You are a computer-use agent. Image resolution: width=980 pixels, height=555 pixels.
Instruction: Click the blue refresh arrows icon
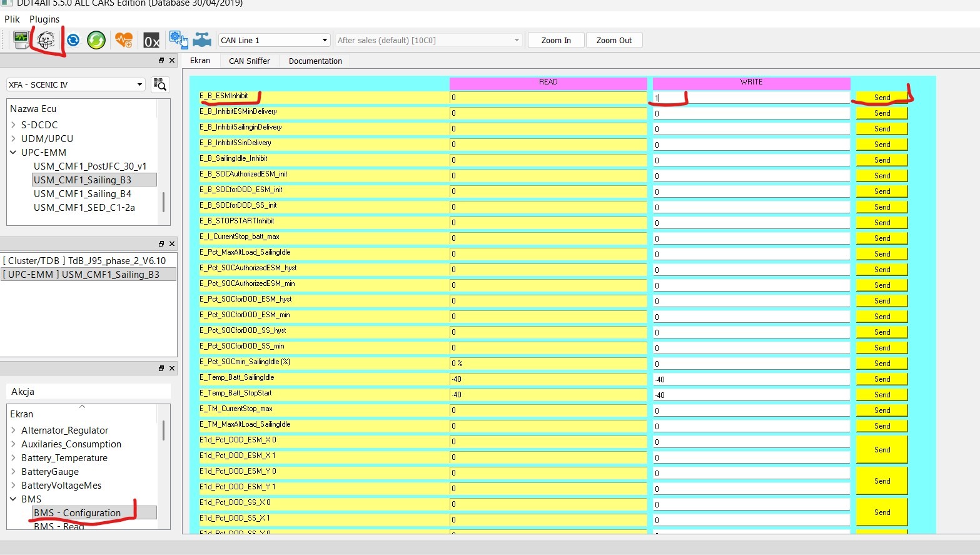(x=73, y=40)
